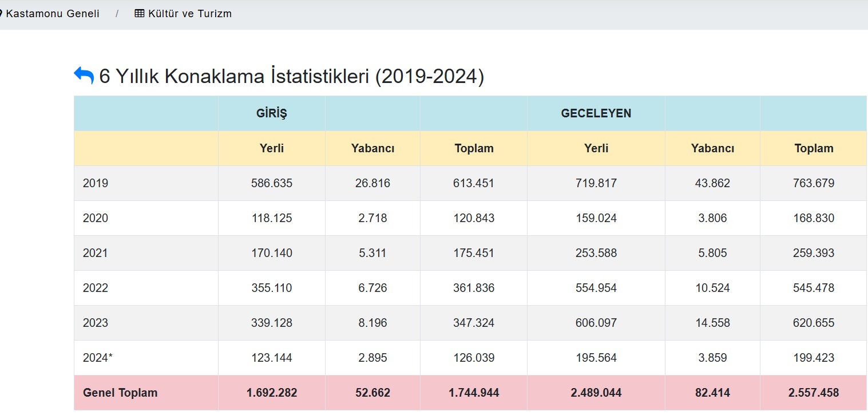Open the Kastamonu Geneli breadcrumb link
Viewport: 868px width, 415px height.
tap(52, 13)
